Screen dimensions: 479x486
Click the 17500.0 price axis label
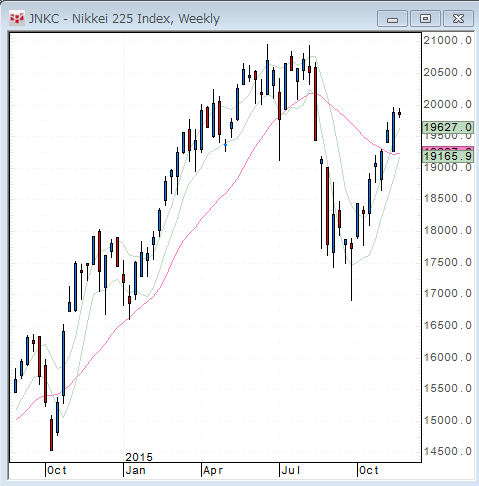(x=447, y=262)
